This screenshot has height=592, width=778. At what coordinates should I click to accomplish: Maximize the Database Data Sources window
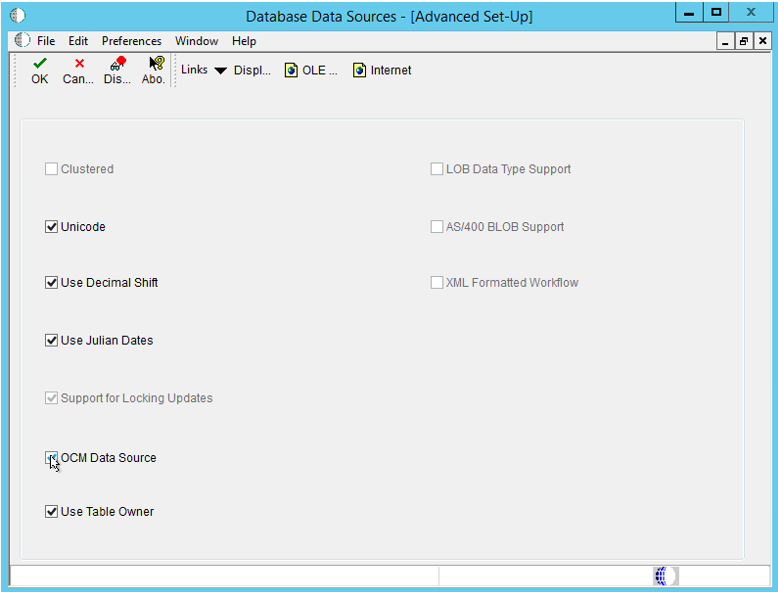click(716, 12)
